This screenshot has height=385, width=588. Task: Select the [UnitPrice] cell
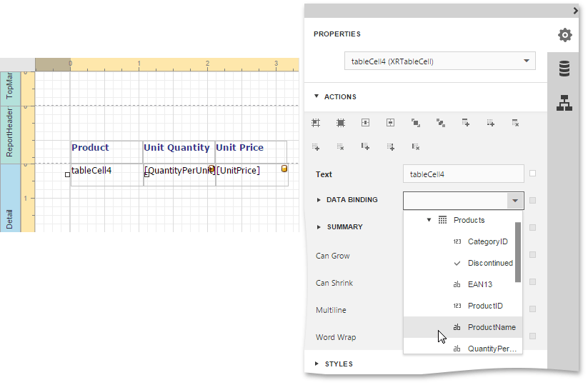[x=251, y=175]
